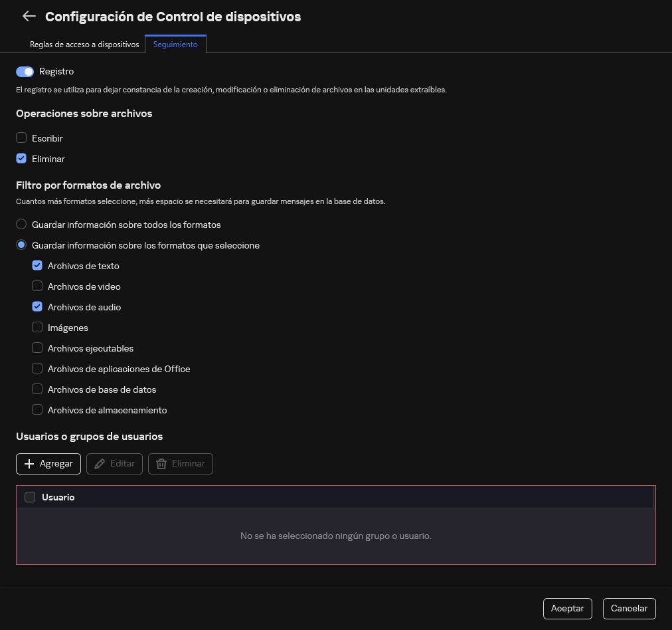Switch to Reglas de acceso a dispositivos
Screen dimensions: 672x630
(84, 44)
